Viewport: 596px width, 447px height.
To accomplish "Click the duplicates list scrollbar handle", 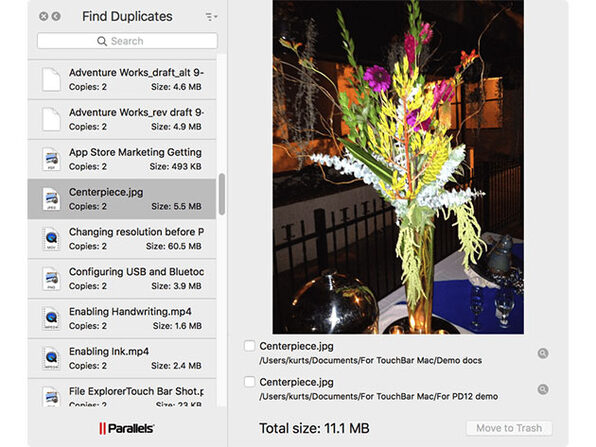I will [x=222, y=194].
